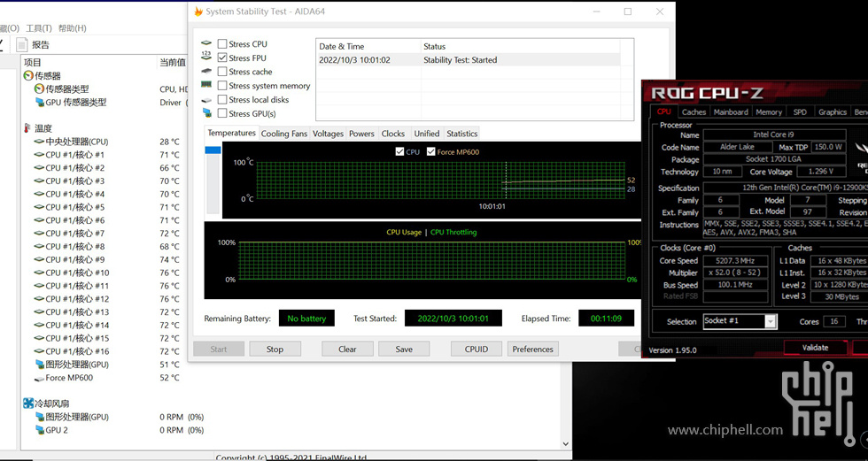Open the Preferences button
The width and height of the screenshot is (868, 461).
[532, 349]
